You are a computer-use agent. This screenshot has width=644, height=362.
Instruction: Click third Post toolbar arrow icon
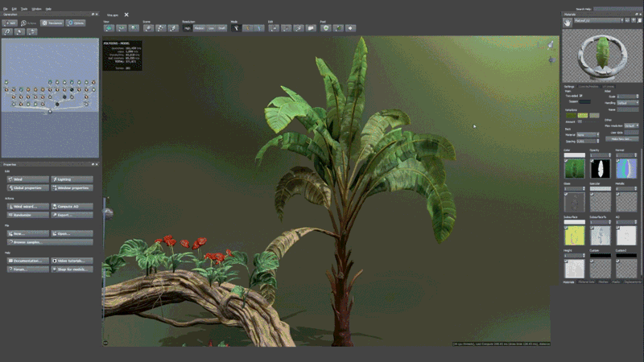click(350, 28)
